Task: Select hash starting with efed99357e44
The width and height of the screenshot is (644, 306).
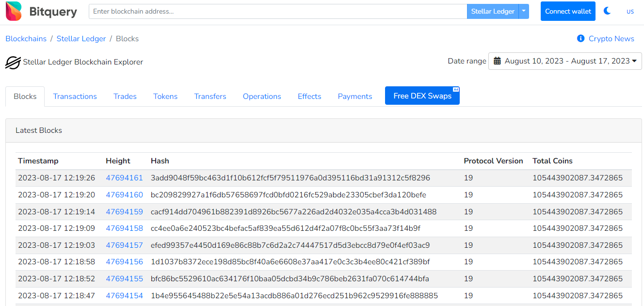Action: [x=290, y=245]
